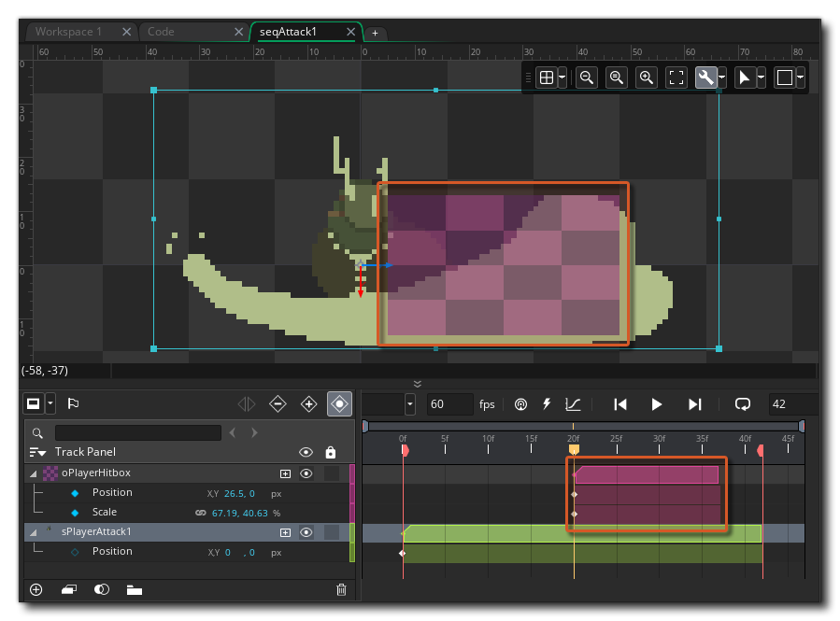The height and width of the screenshot is (621, 840).
Task: Click the delete track trash icon
Action: (x=341, y=589)
